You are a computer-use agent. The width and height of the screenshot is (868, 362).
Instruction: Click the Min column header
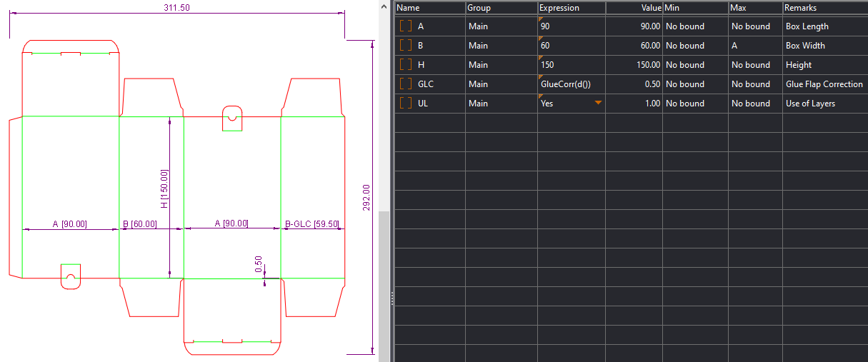(x=695, y=8)
